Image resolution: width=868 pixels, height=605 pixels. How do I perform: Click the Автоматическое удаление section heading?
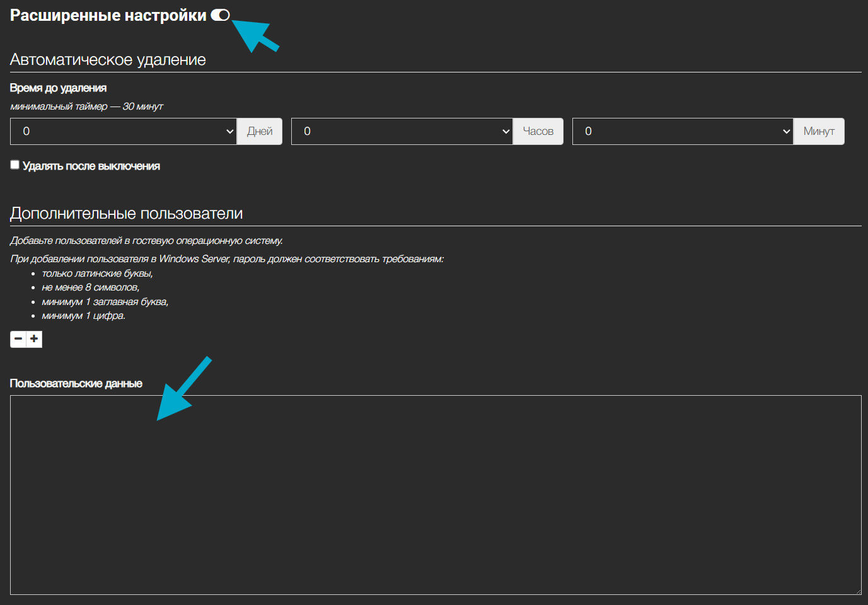pos(108,60)
